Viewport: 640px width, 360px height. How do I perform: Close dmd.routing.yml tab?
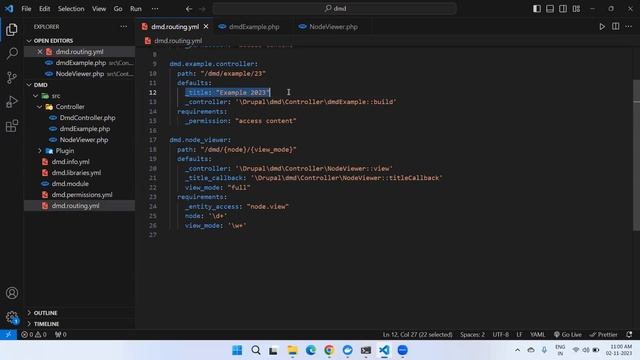(x=206, y=27)
